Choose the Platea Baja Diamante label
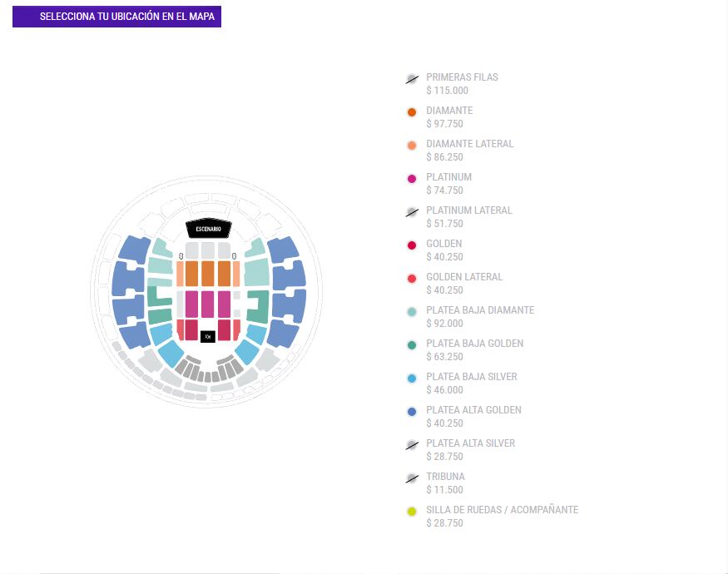The width and height of the screenshot is (728, 574). point(480,310)
